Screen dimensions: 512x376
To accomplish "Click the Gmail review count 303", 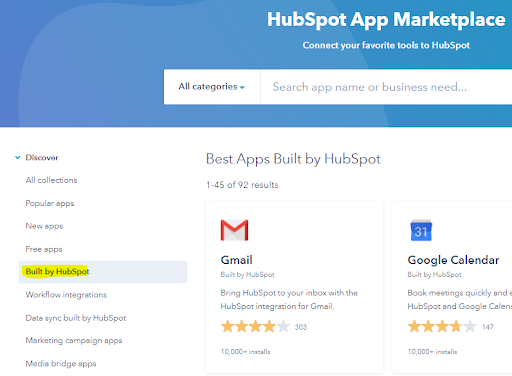I will [x=301, y=327].
